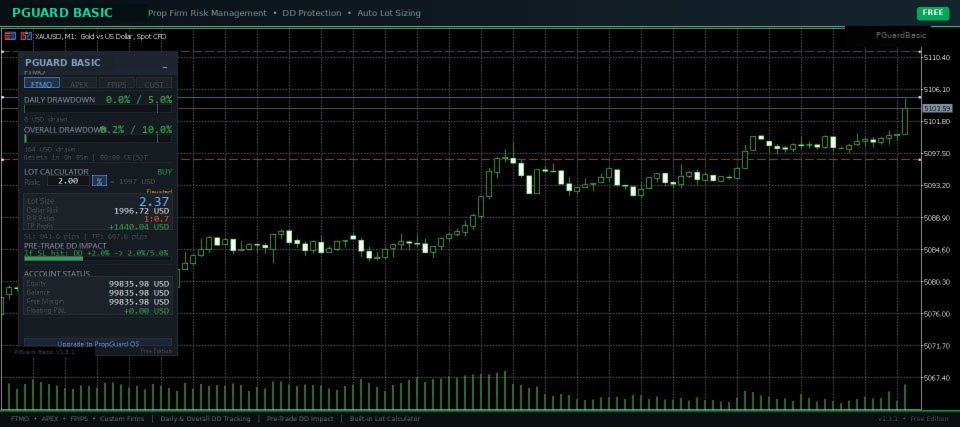Click the PGUARD BASIC header logo text
The width and height of the screenshot is (960, 427).
(62, 12)
